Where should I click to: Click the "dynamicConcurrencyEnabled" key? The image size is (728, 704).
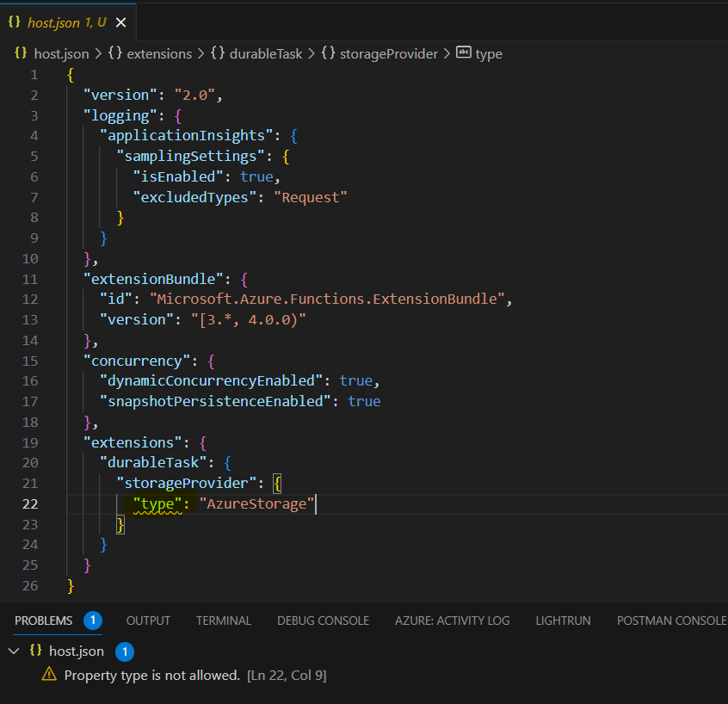tap(211, 380)
